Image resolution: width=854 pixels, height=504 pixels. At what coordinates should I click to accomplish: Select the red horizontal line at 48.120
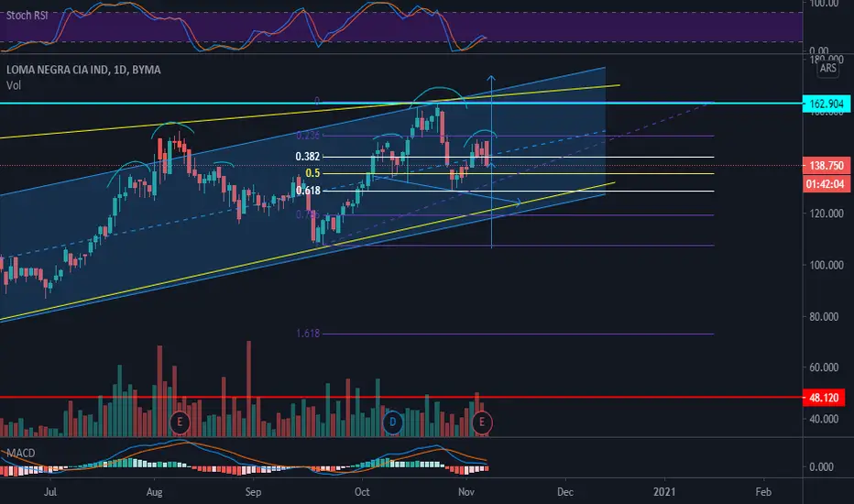coord(401,397)
